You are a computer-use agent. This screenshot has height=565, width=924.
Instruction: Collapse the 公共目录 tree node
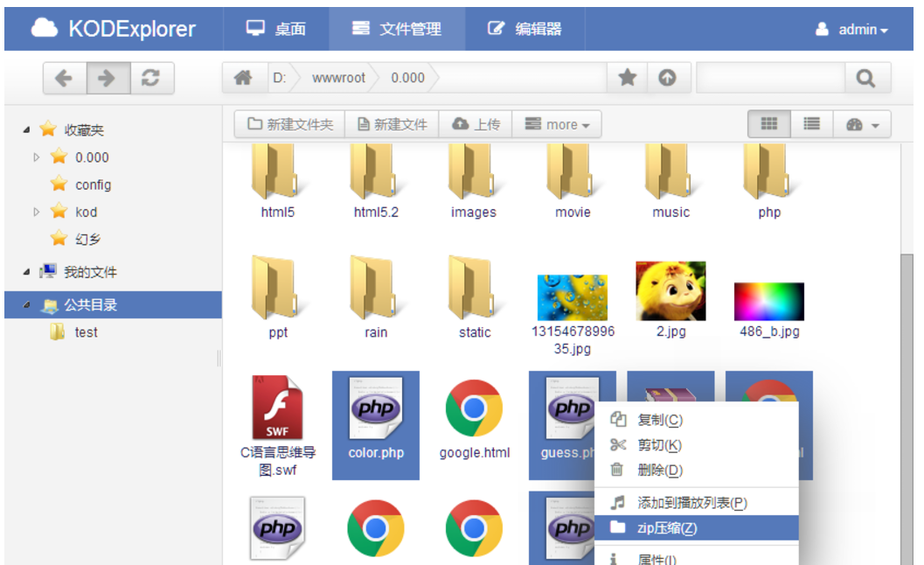[x=26, y=305]
